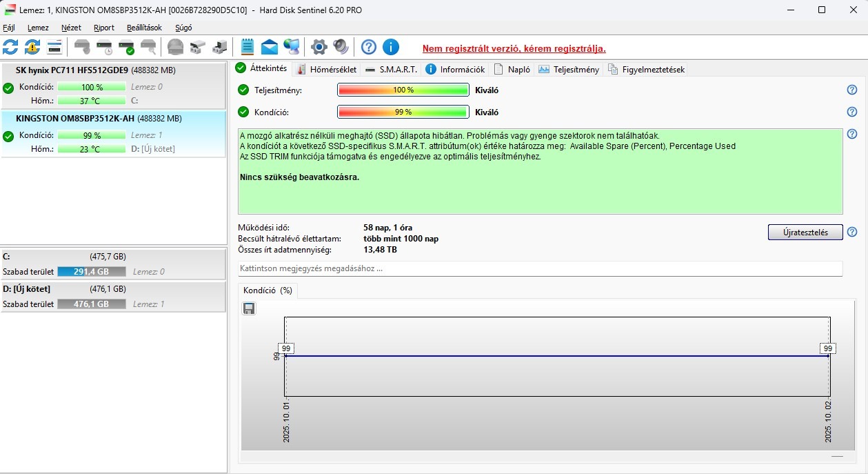The image size is (868, 474).
Task: Click help icon right of Újratesztelés button
Action: (x=852, y=232)
